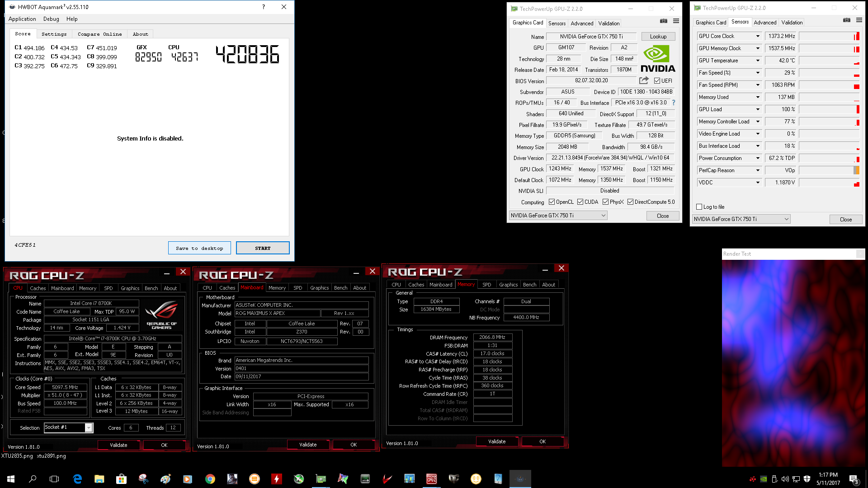Click the BIOS Version field in GPU-Z

click(x=591, y=80)
